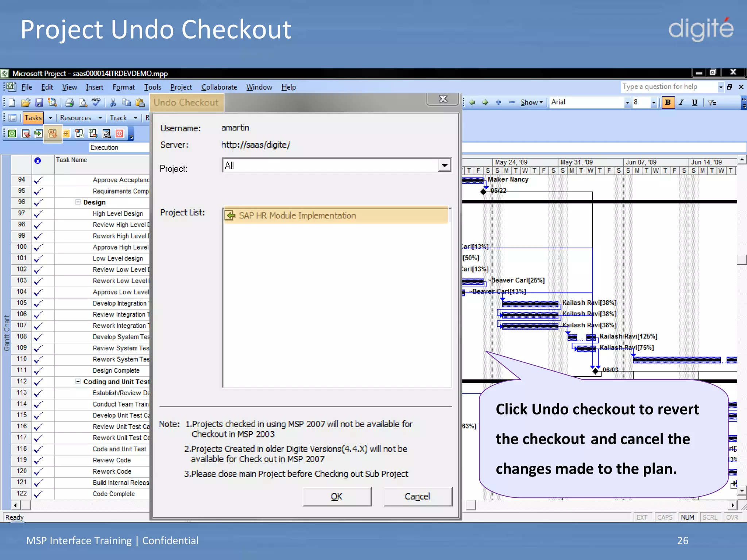Collapse the Design summary task

tap(78, 202)
